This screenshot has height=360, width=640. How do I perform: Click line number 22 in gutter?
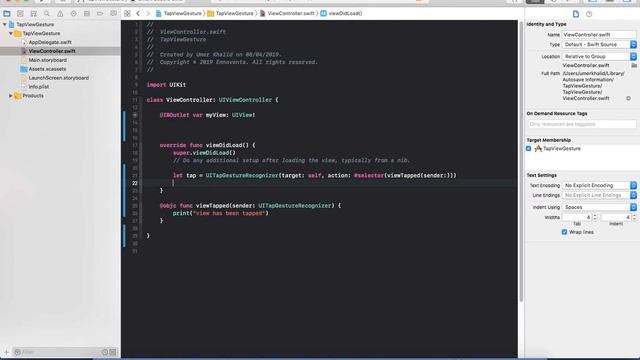[135, 183]
